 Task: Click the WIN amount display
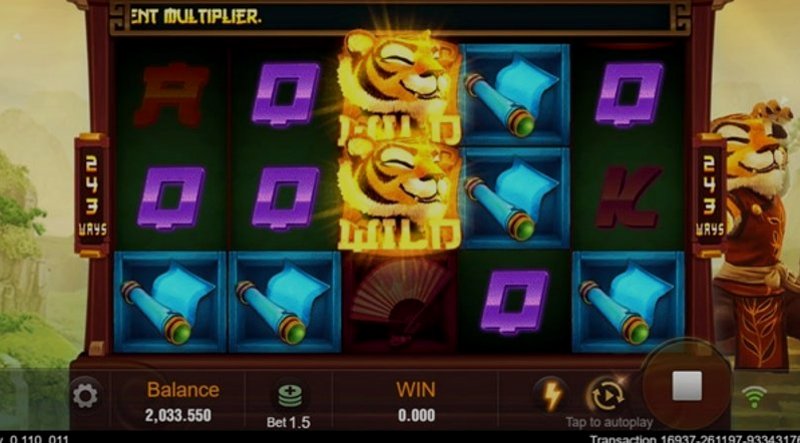click(x=416, y=415)
